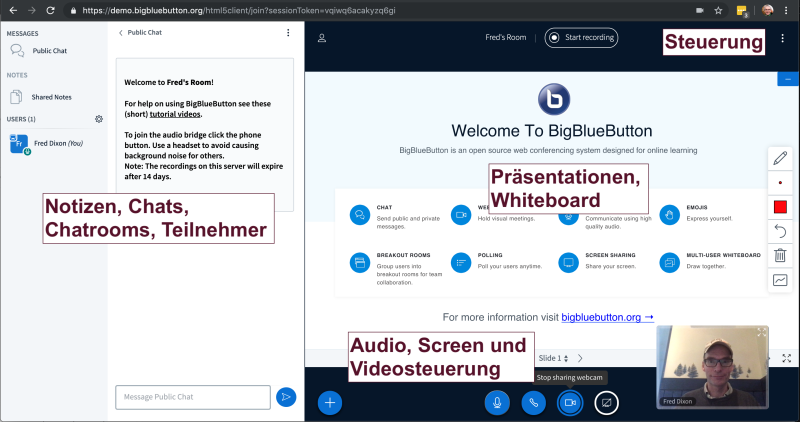
Task: Open the users gear settings icon
Action: 99,119
